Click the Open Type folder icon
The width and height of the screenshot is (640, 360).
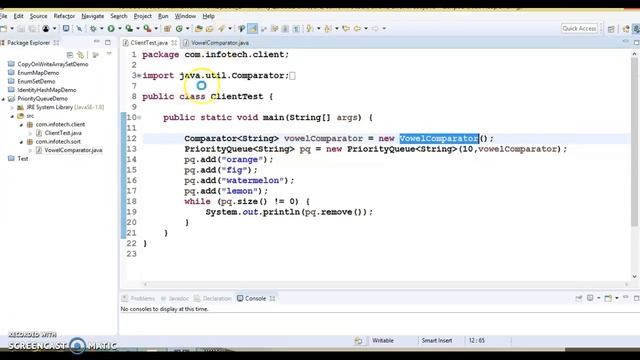199,29
